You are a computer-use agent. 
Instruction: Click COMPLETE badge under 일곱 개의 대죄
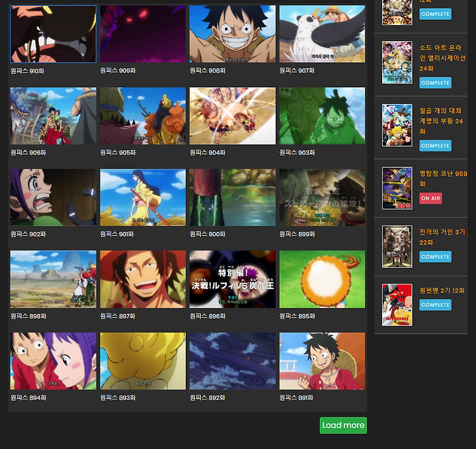pos(435,145)
